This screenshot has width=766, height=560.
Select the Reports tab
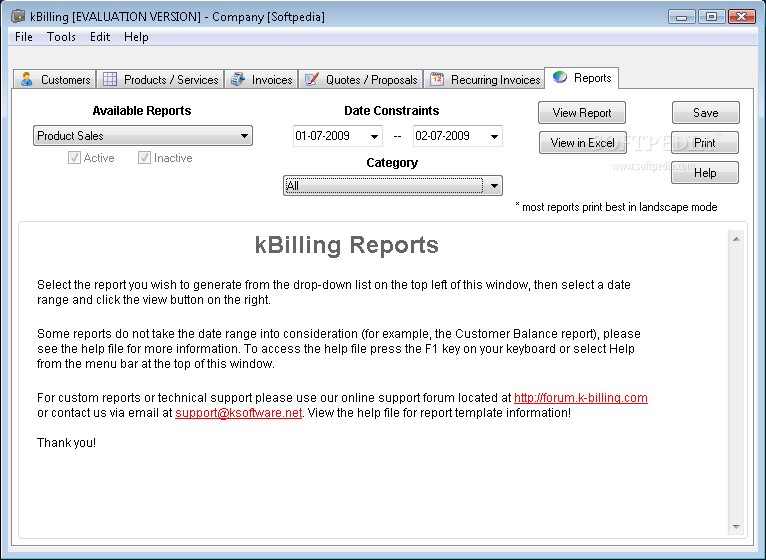pyautogui.click(x=582, y=78)
